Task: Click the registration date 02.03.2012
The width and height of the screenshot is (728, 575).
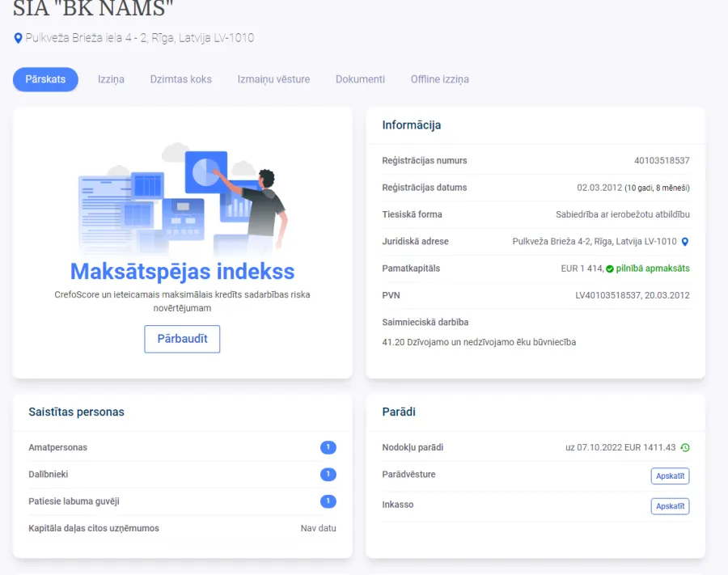Action: [599, 188]
